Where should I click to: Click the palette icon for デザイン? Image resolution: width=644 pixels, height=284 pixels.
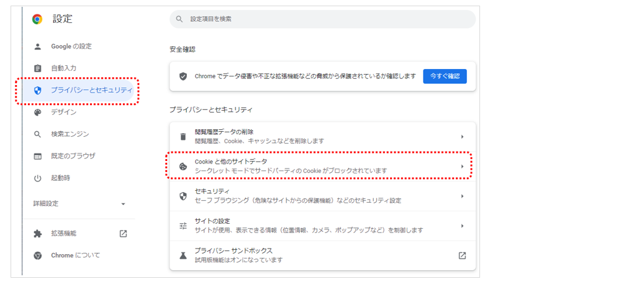[37, 112]
